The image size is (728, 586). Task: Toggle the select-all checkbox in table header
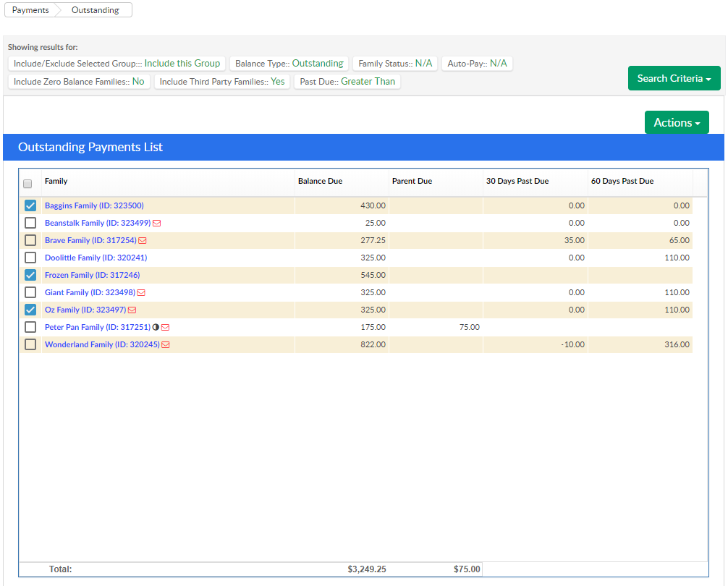(x=27, y=184)
